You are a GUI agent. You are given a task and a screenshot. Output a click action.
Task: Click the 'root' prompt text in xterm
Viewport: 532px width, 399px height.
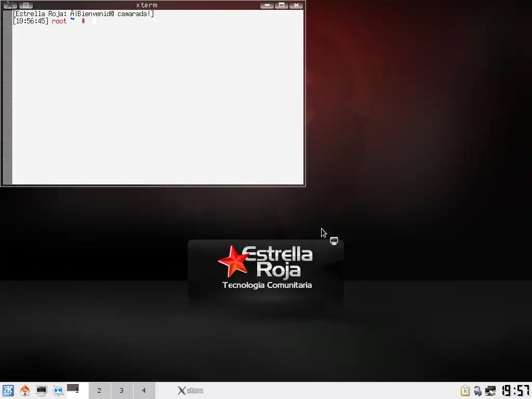click(59, 21)
